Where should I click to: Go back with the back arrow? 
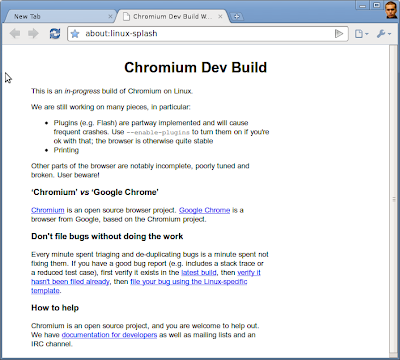click(15, 34)
